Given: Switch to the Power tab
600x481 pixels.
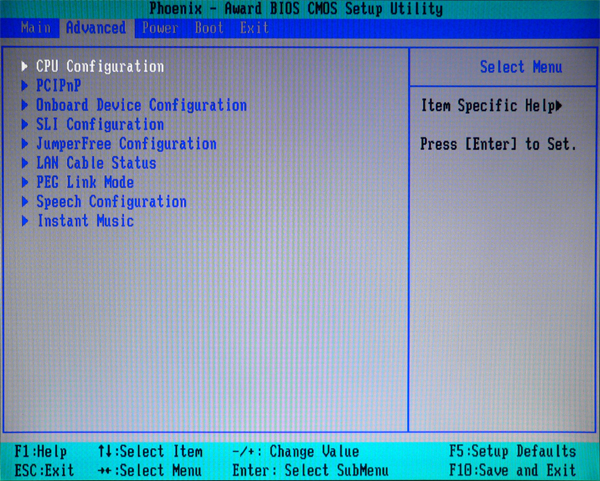Looking at the screenshot, I should click(x=160, y=28).
